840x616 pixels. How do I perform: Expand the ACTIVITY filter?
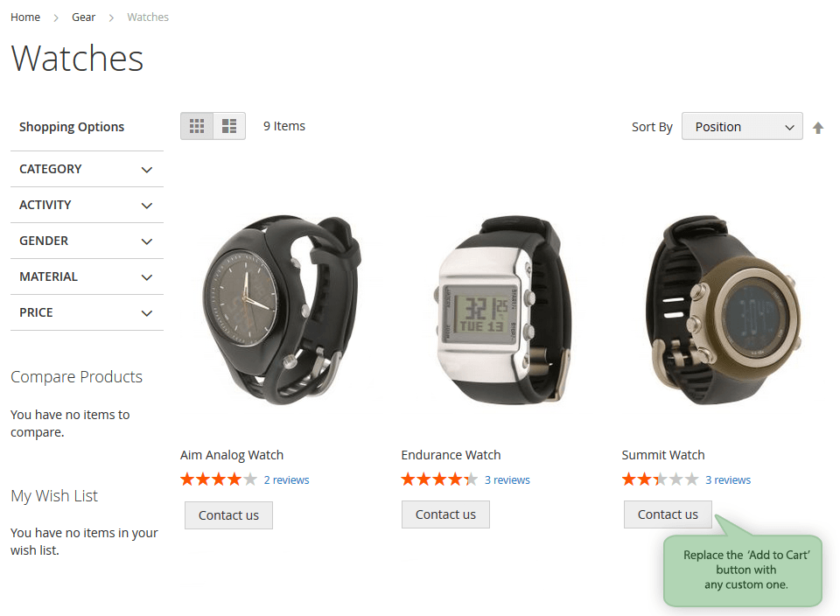click(x=87, y=205)
